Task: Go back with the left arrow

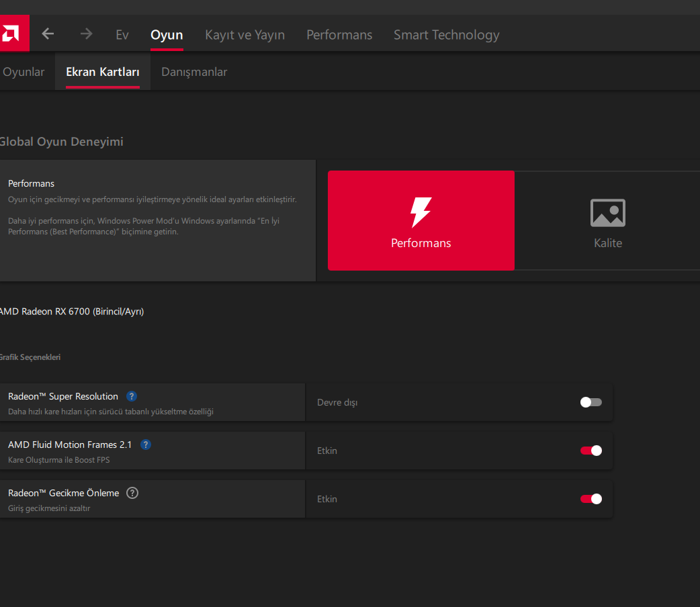Action: (48, 34)
